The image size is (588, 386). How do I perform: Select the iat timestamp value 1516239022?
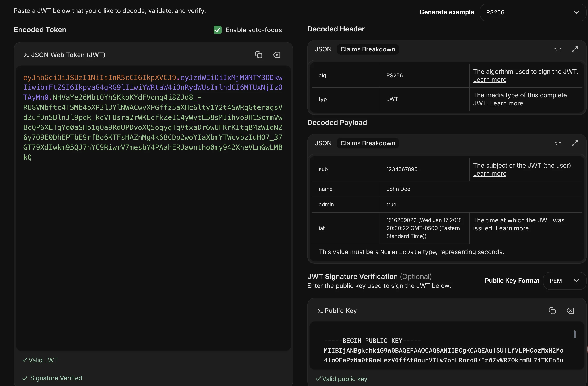401,220
